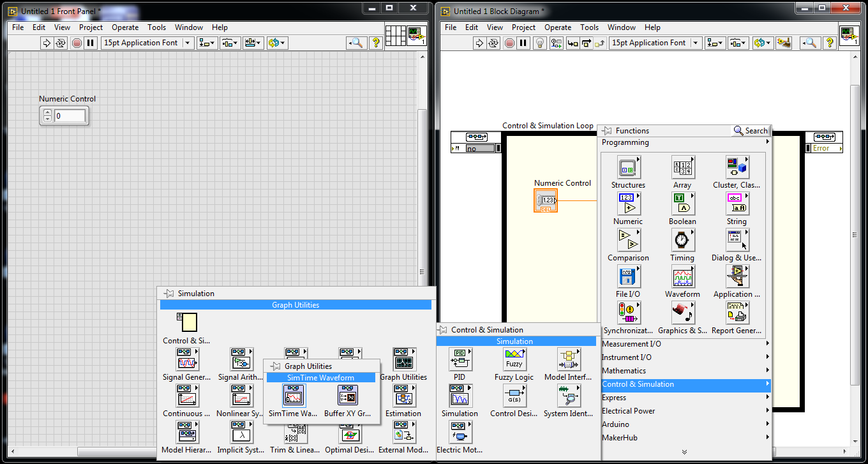Select the SimTime Waveform icon

pos(294,396)
